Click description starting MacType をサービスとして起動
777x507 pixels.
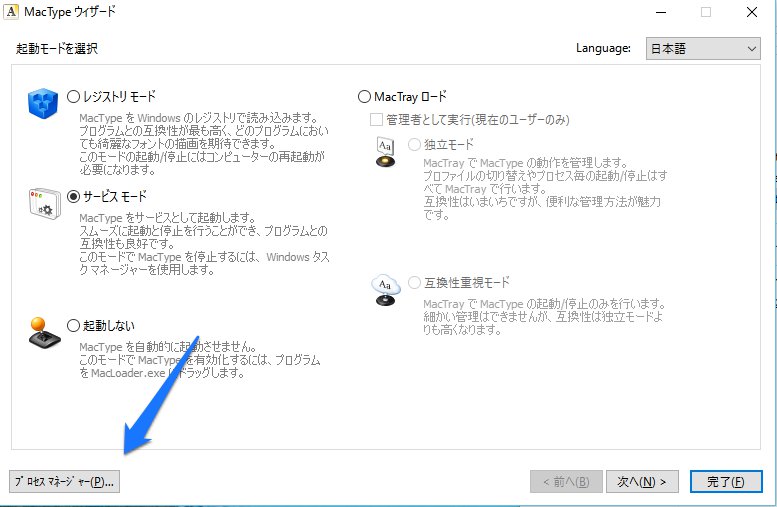[x=204, y=244]
